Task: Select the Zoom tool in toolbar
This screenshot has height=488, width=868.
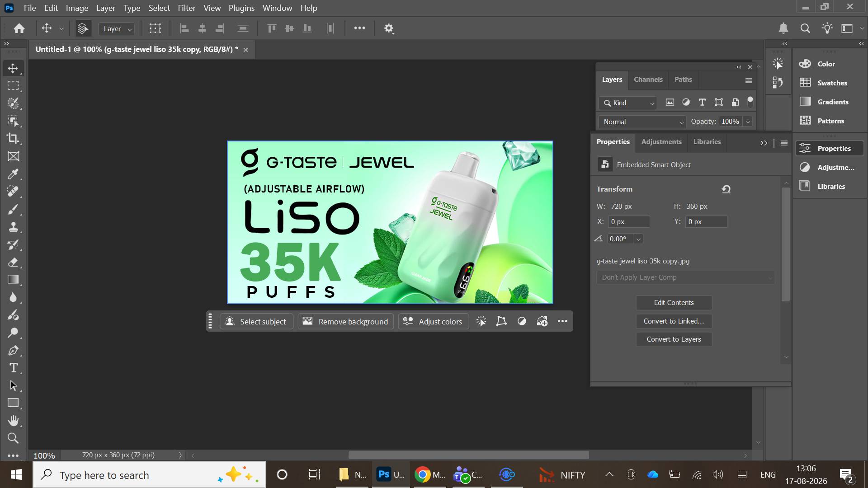Action: 13,438
